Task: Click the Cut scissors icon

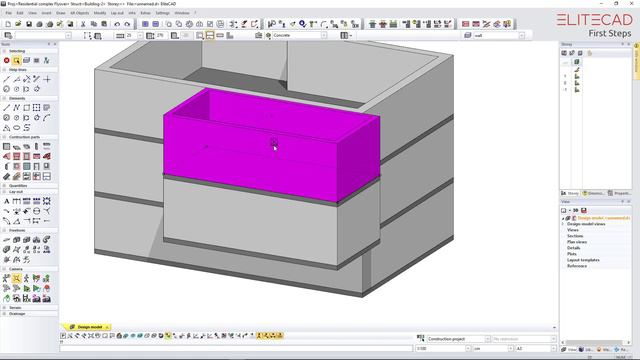Action: (x=83, y=24)
